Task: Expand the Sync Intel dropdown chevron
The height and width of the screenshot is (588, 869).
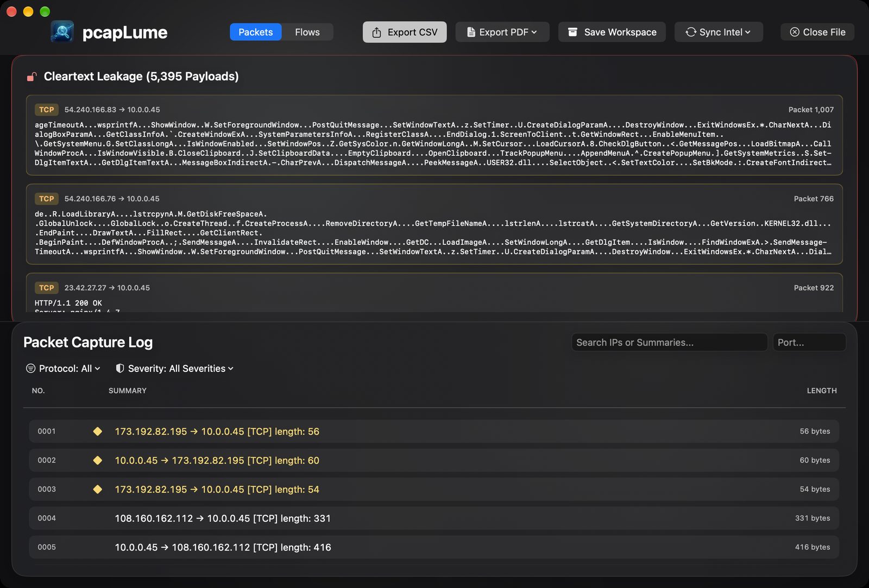Action: pos(748,32)
